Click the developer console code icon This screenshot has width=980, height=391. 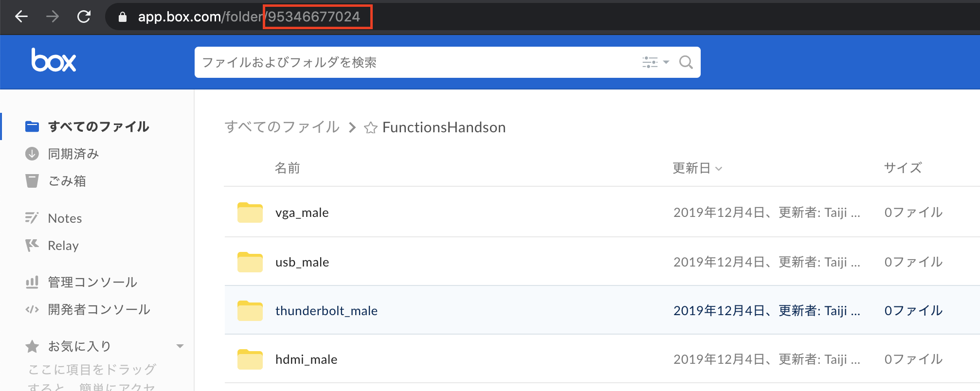[32, 309]
